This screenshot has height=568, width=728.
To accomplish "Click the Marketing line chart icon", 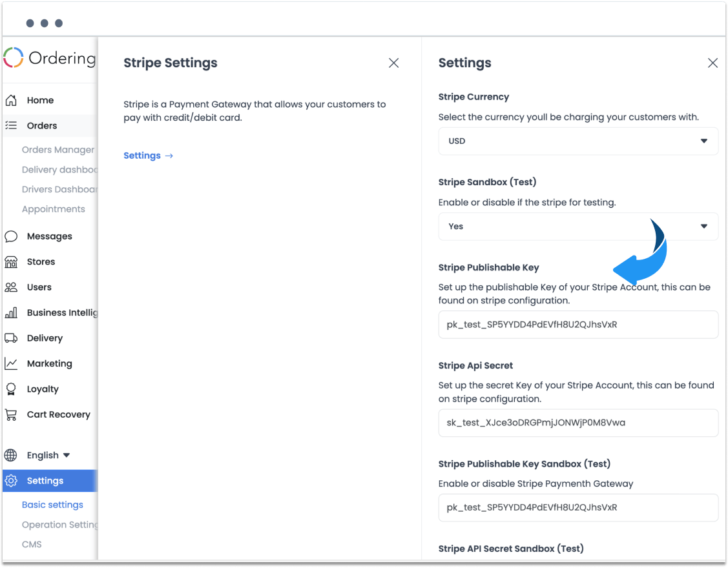I will (x=11, y=363).
